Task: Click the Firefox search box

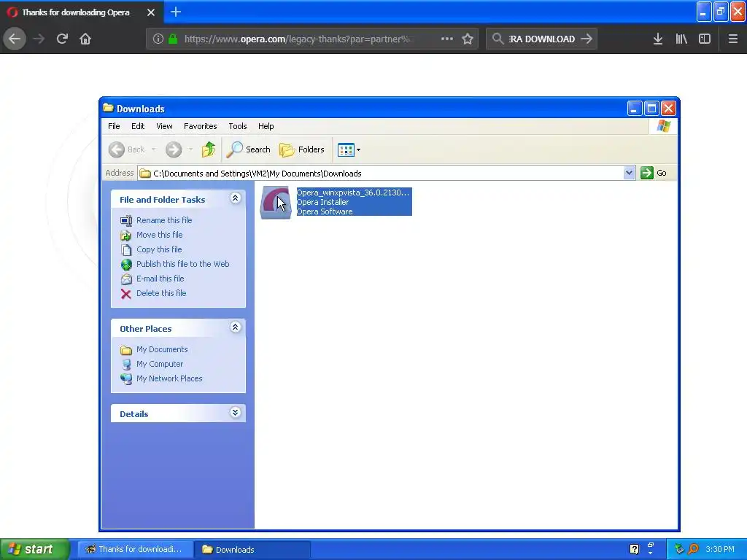Action: pyautogui.click(x=541, y=39)
